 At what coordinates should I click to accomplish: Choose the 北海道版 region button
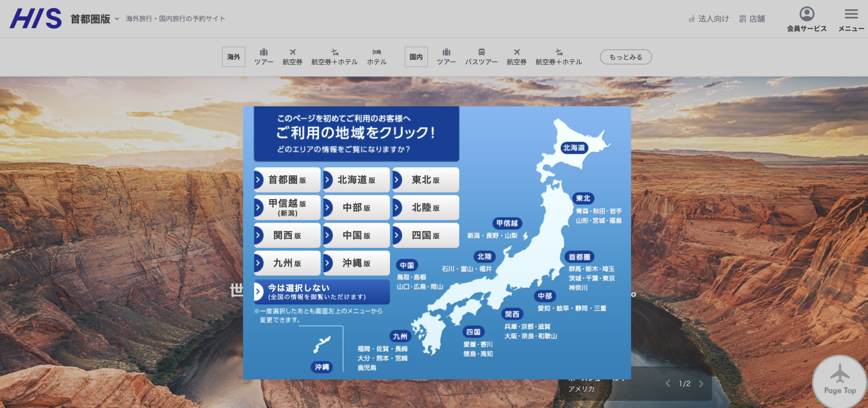pos(356,180)
